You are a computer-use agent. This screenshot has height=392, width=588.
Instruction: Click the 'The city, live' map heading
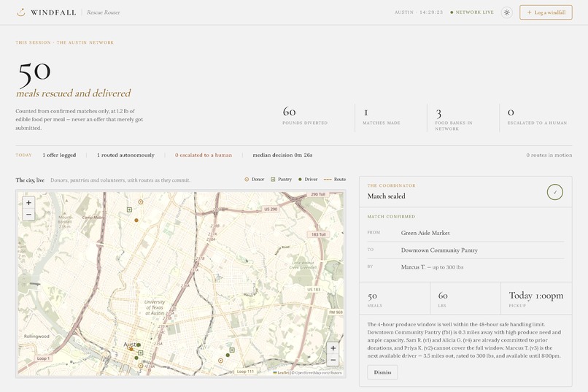(x=30, y=180)
